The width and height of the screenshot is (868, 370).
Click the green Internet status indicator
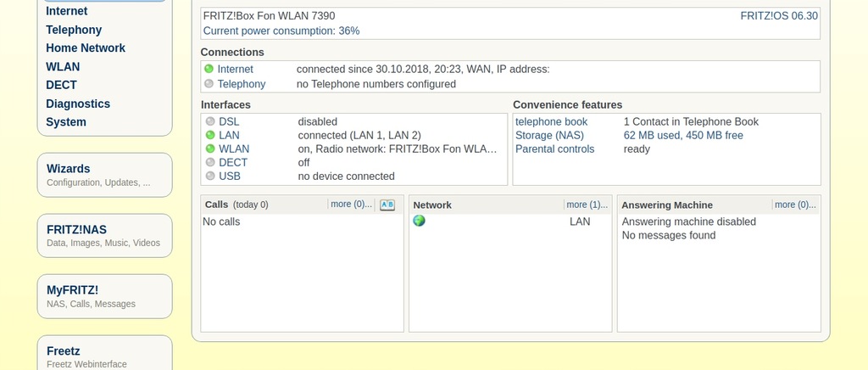(209, 70)
